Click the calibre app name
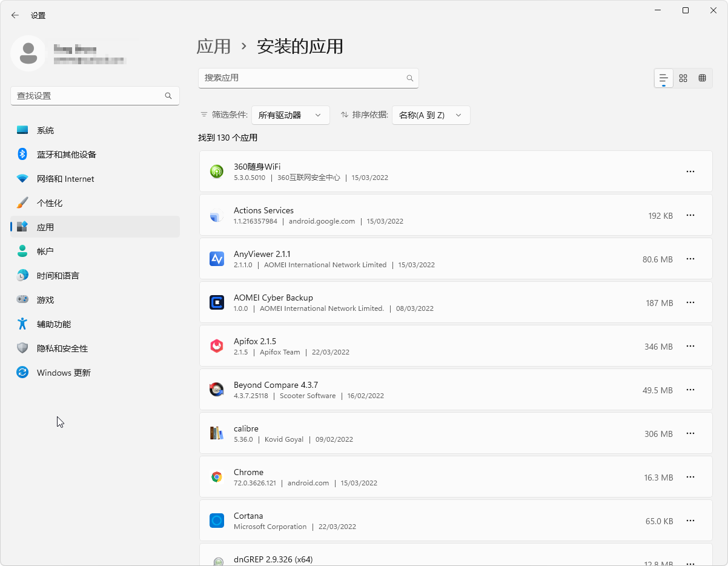This screenshot has width=728, height=566. click(246, 428)
